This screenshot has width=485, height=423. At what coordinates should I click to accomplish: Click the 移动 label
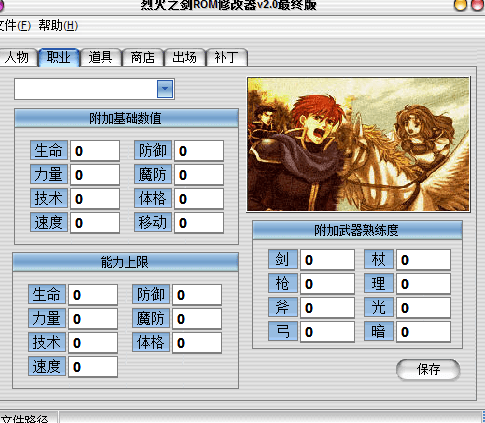point(153,222)
